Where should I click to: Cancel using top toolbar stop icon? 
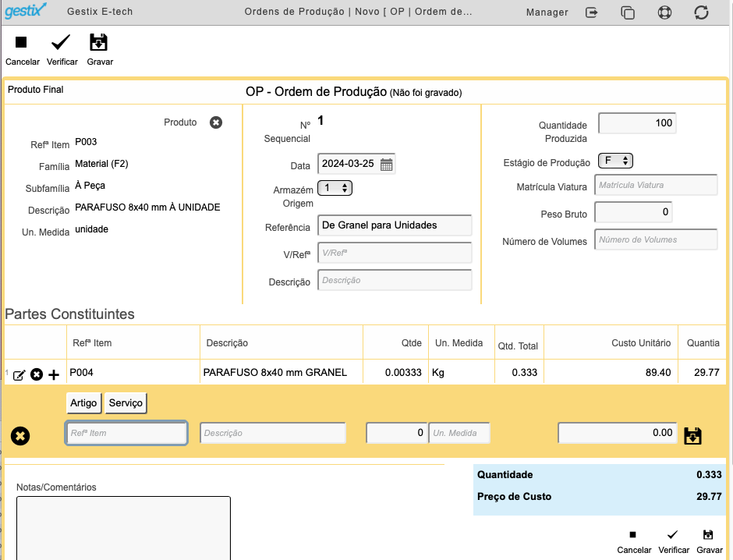click(21, 43)
